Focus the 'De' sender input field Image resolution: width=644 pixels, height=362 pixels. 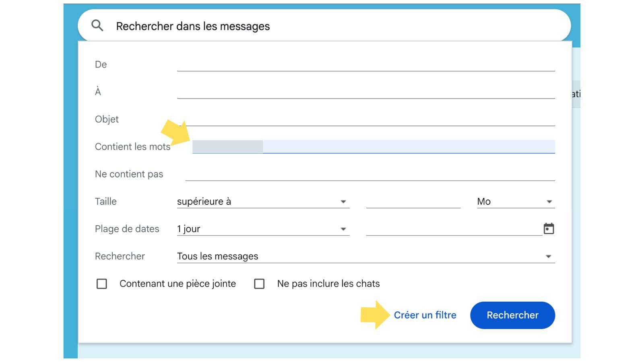pos(365,65)
